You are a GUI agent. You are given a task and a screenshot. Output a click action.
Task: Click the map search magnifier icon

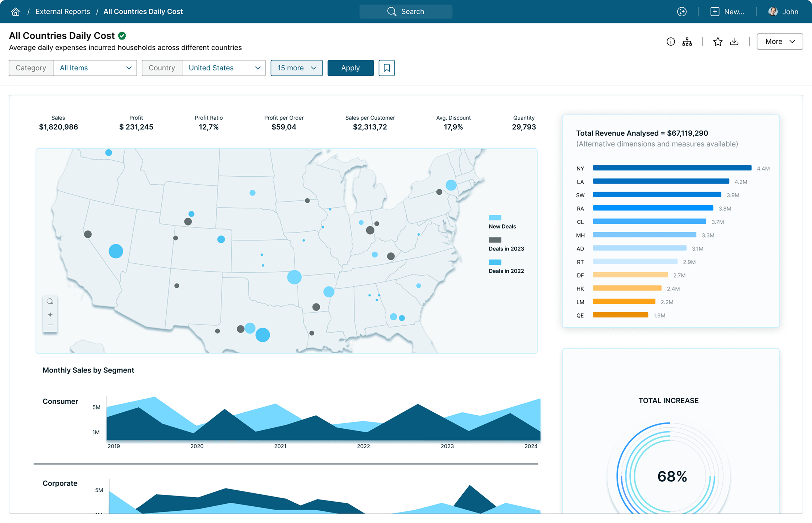[x=50, y=301]
